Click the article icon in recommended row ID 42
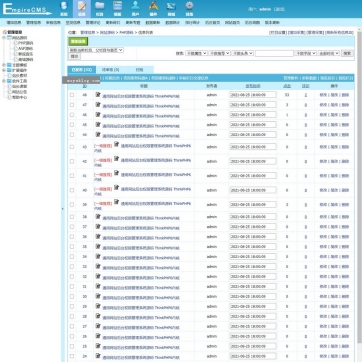The width and height of the screenshot is (362, 362). coord(116,159)
